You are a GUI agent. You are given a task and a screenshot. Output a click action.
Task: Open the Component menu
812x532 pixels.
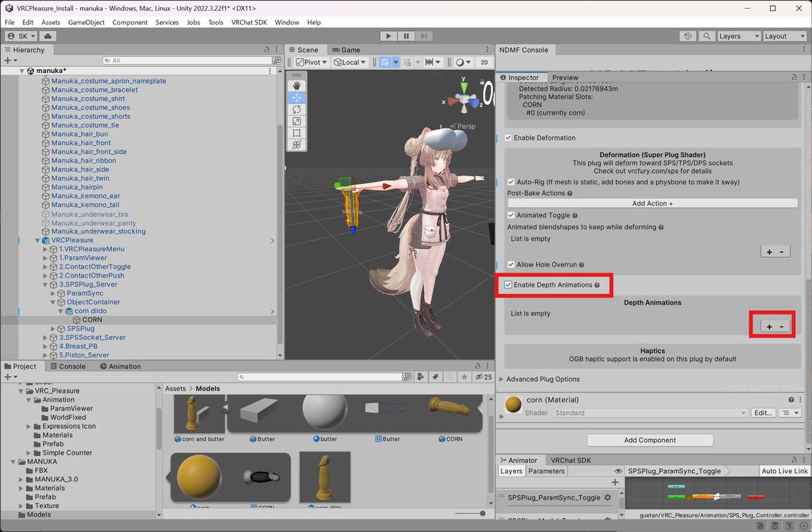130,22
